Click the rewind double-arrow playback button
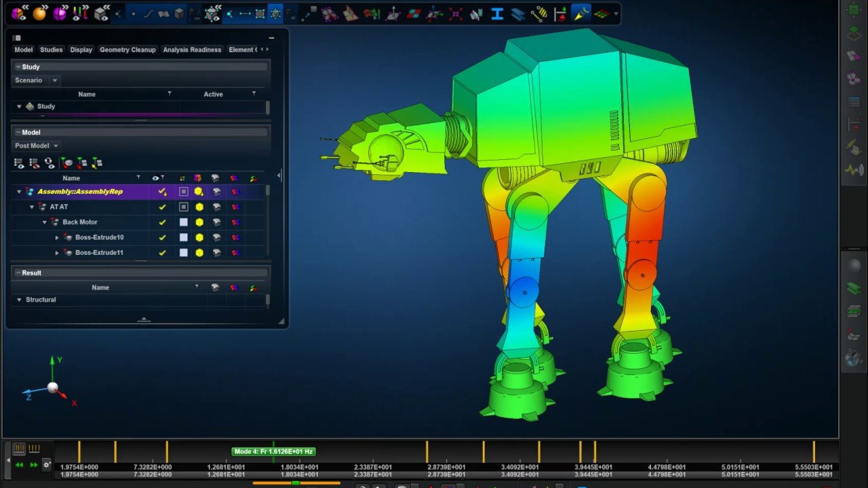The width and height of the screenshot is (868, 488). click(19, 465)
